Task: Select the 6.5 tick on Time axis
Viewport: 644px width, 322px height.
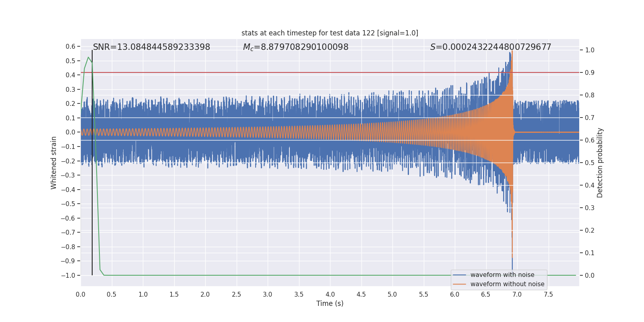Action: [x=486, y=295]
